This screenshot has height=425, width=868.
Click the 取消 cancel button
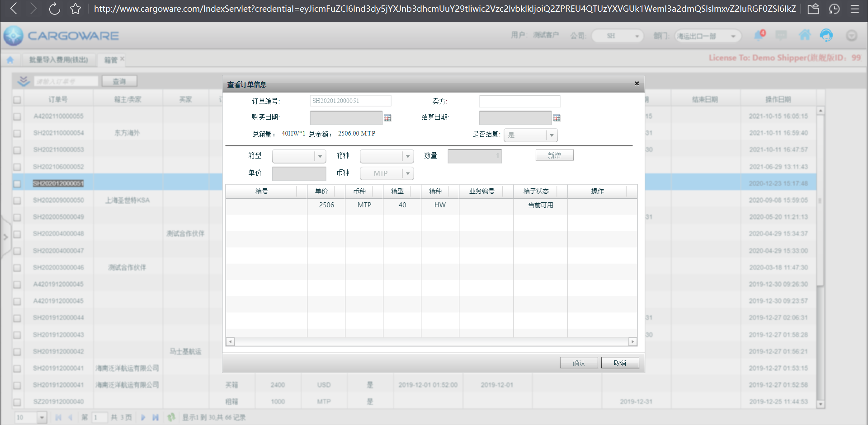[x=620, y=363]
